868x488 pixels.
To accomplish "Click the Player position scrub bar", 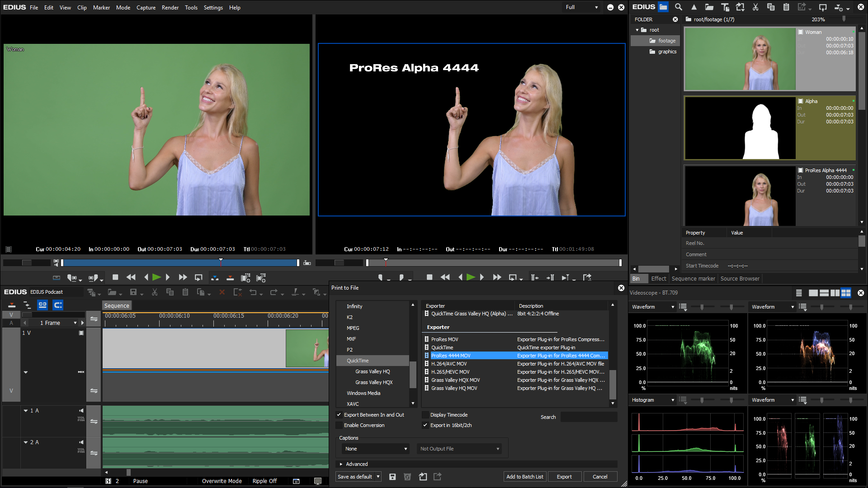I will pyautogui.click(x=180, y=263).
